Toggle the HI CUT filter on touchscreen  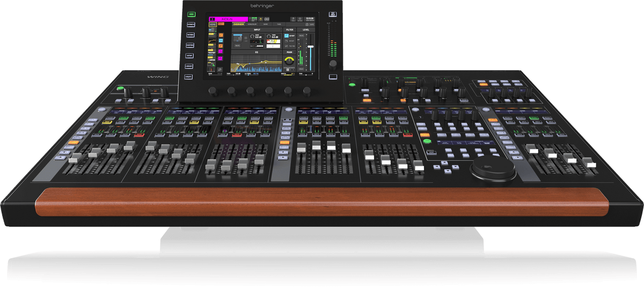pos(289,41)
